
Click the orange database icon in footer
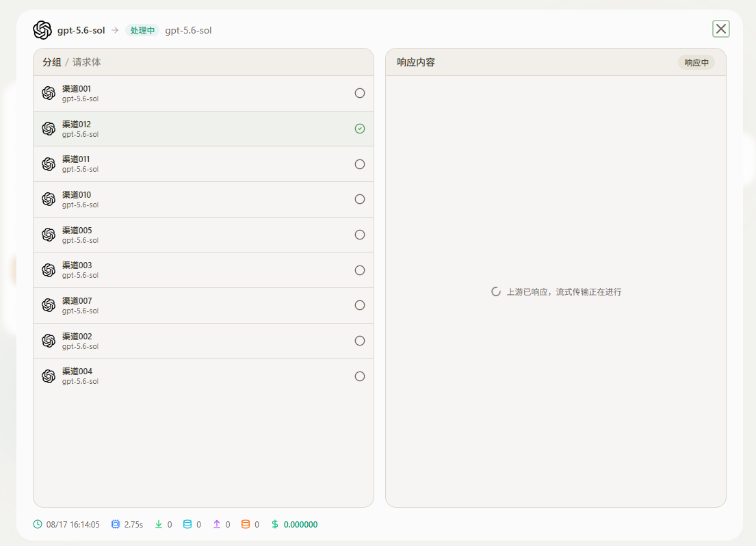(246, 524)
